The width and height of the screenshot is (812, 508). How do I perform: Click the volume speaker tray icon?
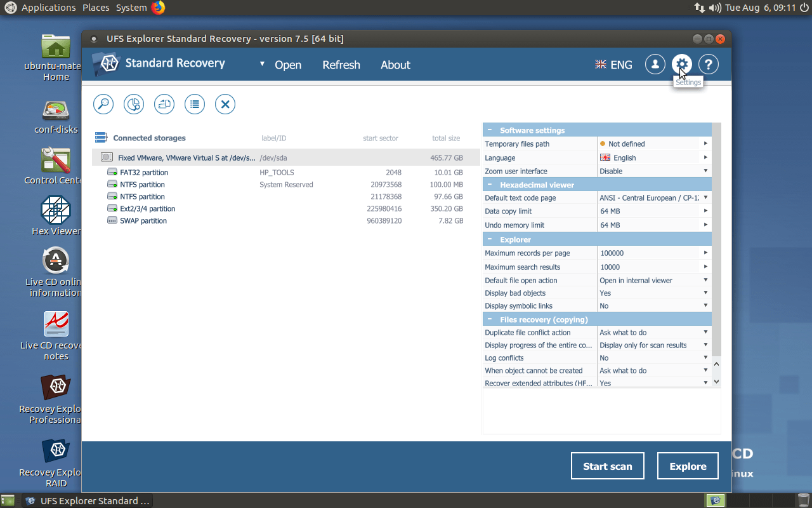tap(715, 8)
